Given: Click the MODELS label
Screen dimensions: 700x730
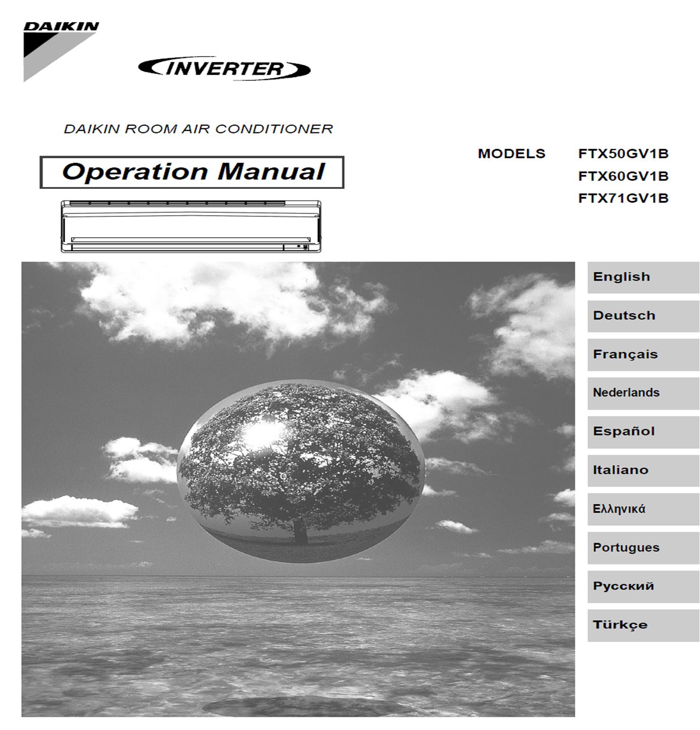Looking at the screenshot, I should (x=511, y=154).
